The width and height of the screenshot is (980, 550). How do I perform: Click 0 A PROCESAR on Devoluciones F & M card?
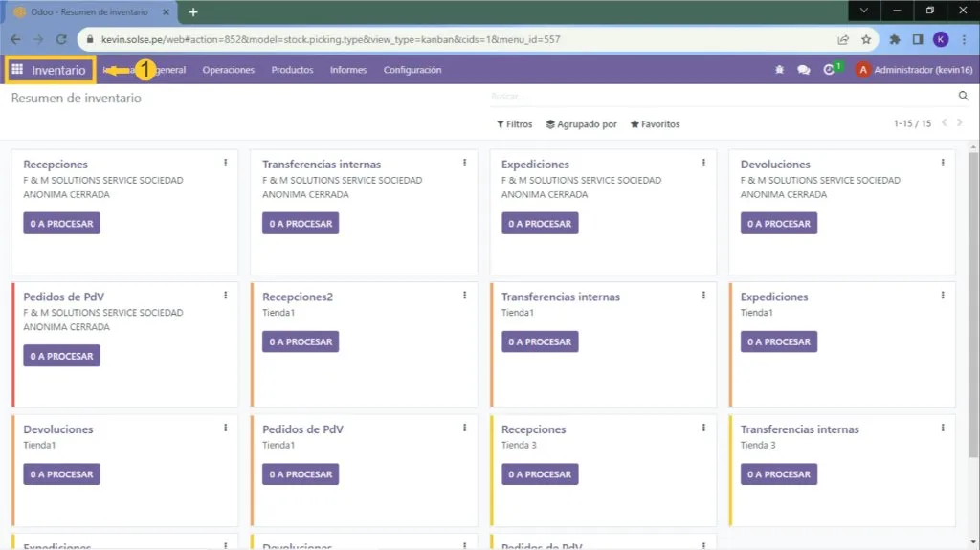pos(779,223)
